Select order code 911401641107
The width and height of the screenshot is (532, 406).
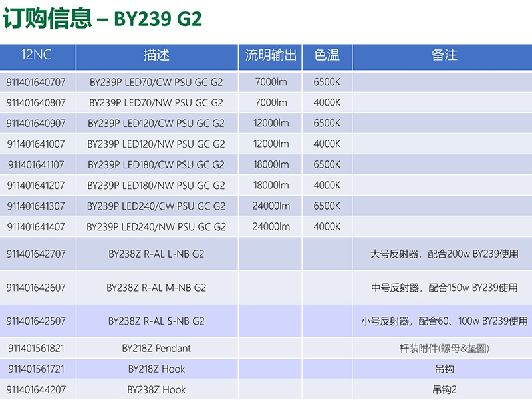coord(36,165)
